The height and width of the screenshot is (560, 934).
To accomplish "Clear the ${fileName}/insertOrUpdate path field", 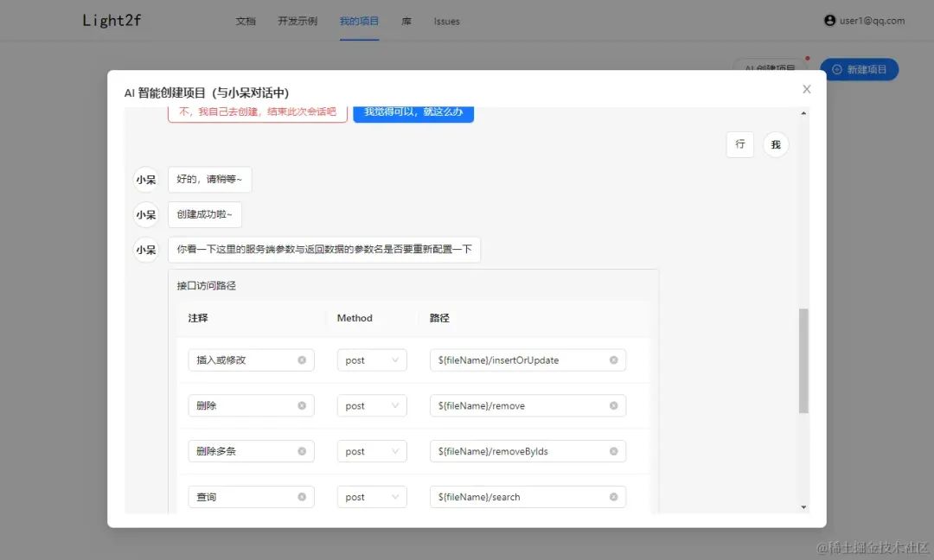I will point(613,360).
